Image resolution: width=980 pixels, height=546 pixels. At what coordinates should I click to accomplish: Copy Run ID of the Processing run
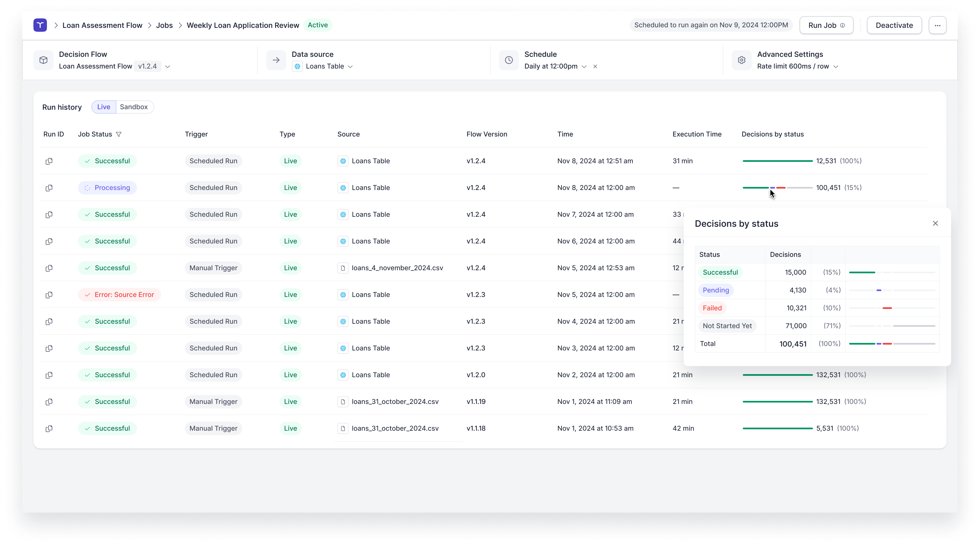coord(49,188)
